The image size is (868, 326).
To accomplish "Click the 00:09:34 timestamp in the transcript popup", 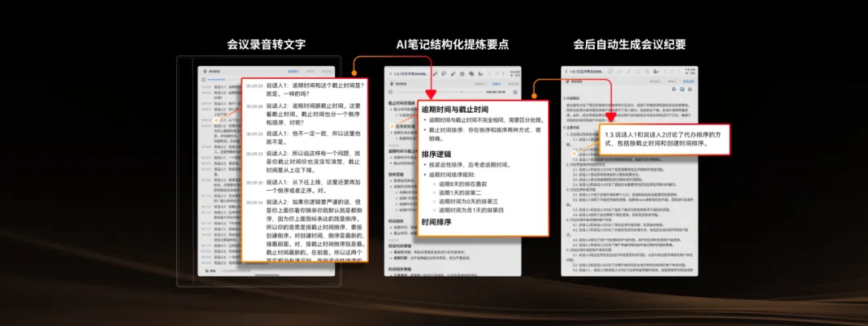I will tap(255, 202).
